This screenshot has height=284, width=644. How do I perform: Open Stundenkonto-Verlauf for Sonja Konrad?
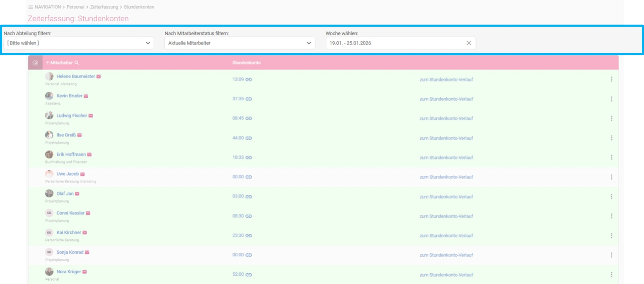[x=446, y=255]
